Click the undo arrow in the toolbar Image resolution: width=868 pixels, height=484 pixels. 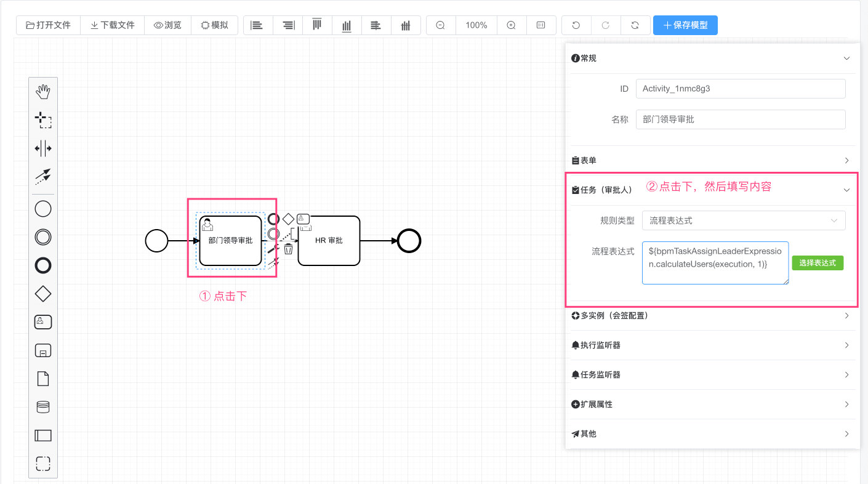click(576, 25)
